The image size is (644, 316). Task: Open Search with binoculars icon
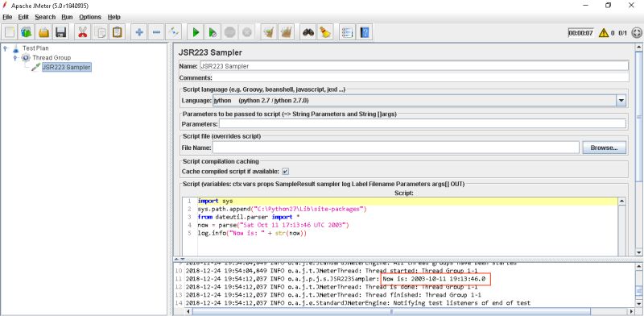pos(308,32)
